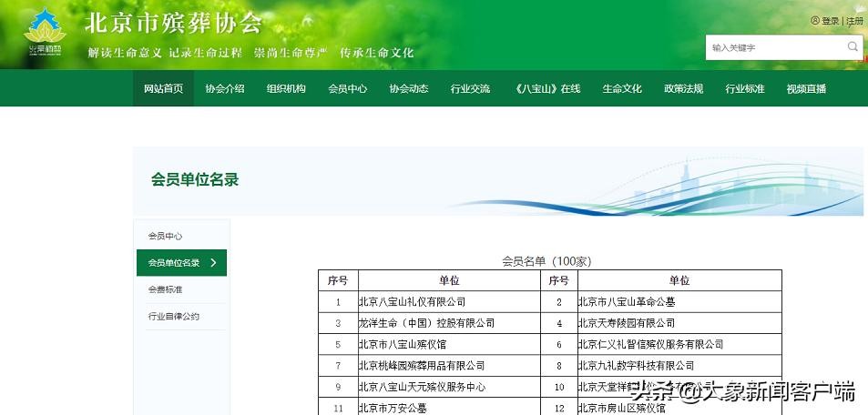
Task: Select 会费标准 in the left sidebar
Action: (x=165, y=289)
